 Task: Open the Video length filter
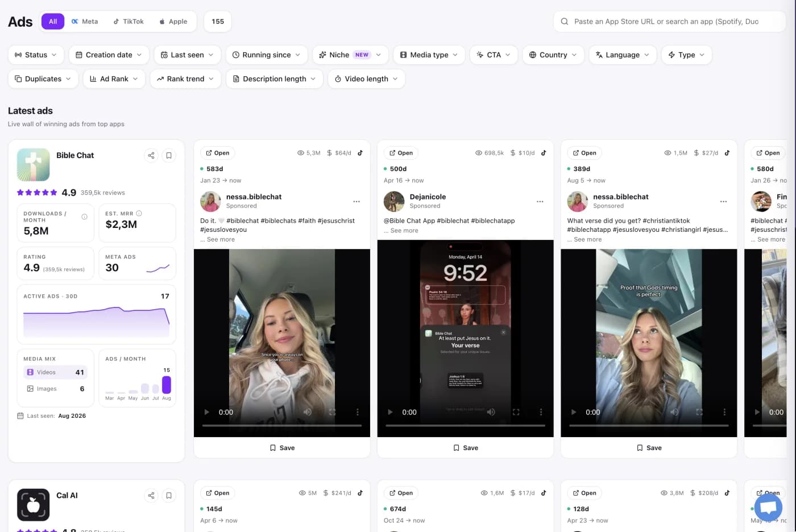tap(366, 79)
